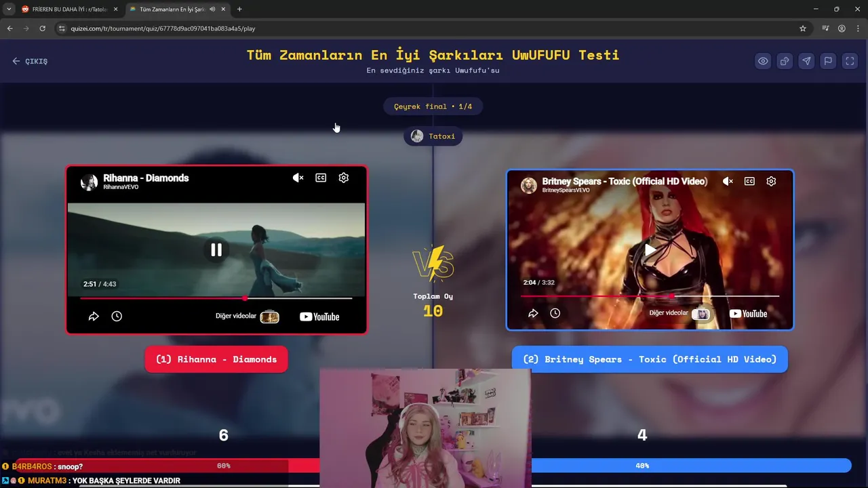Screen dimensions: 868x488
Task: Go back in browser history
Action: pyautogui.click(x=9, y=28)
